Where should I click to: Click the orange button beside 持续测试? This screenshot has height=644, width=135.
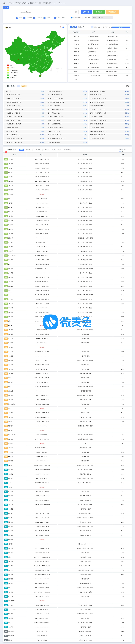click(112, 12)
